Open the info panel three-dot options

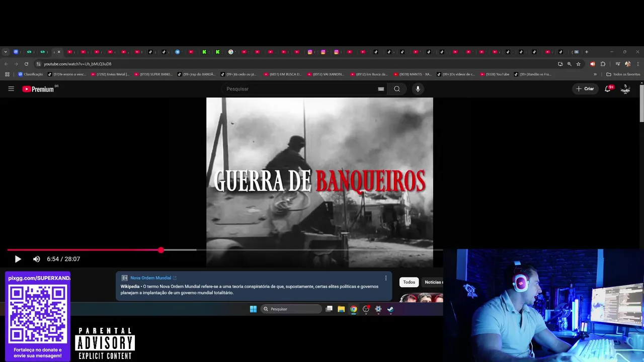point(386,278)
